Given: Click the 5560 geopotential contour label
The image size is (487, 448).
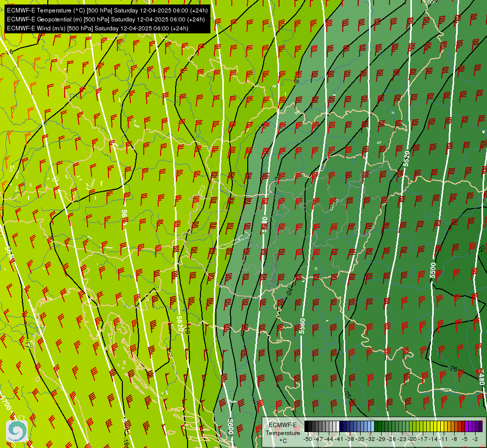Looking at the screenshot, I should click(x=302, y=326).
